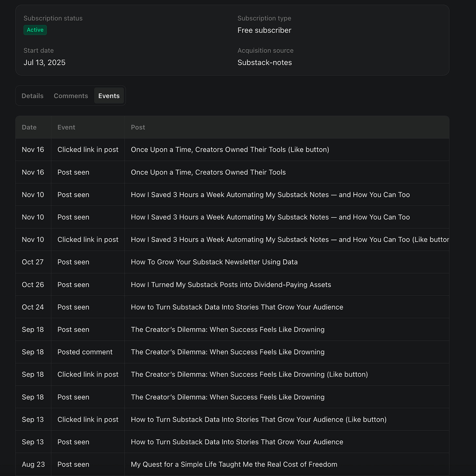Viewport: 476px width, 476px height.
Task: Click 'Post seen' in the Aug 23 row
Action: tap(73, 464)
